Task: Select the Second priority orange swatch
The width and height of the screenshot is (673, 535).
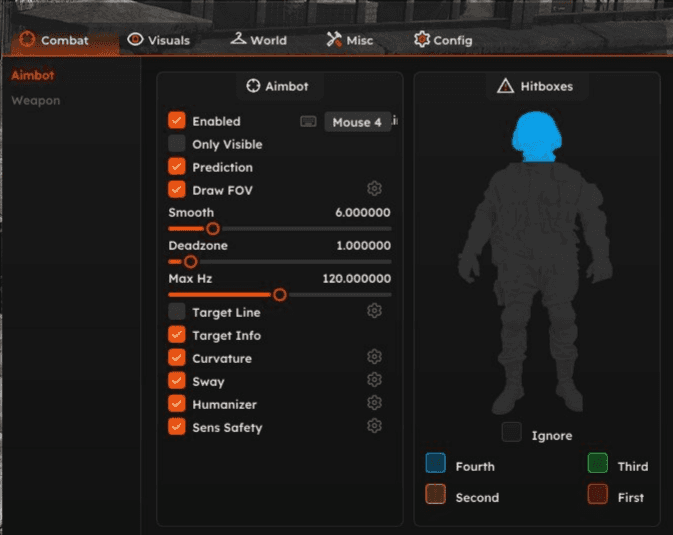Action: point(436,494)
